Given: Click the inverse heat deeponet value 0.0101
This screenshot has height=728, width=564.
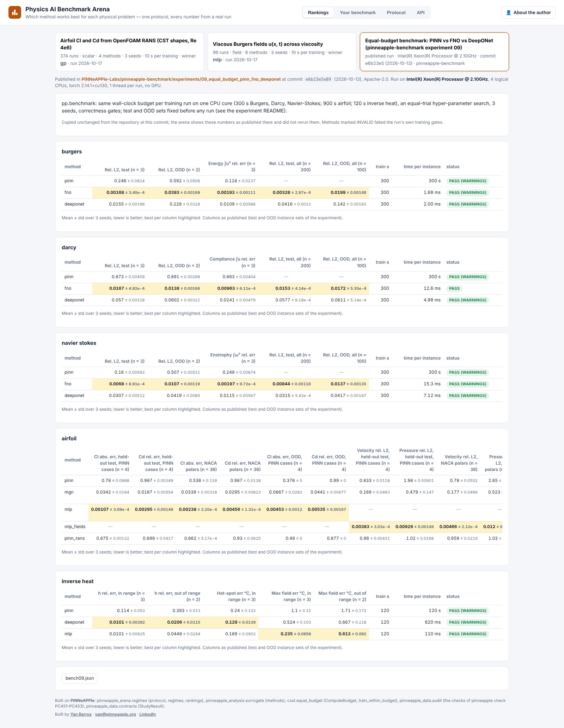Looking at the screenshot, I should pyautogui.click(x=116, y=622).
